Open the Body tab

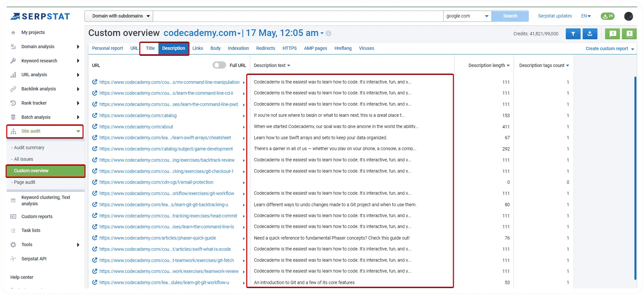(x=215, y=48)
